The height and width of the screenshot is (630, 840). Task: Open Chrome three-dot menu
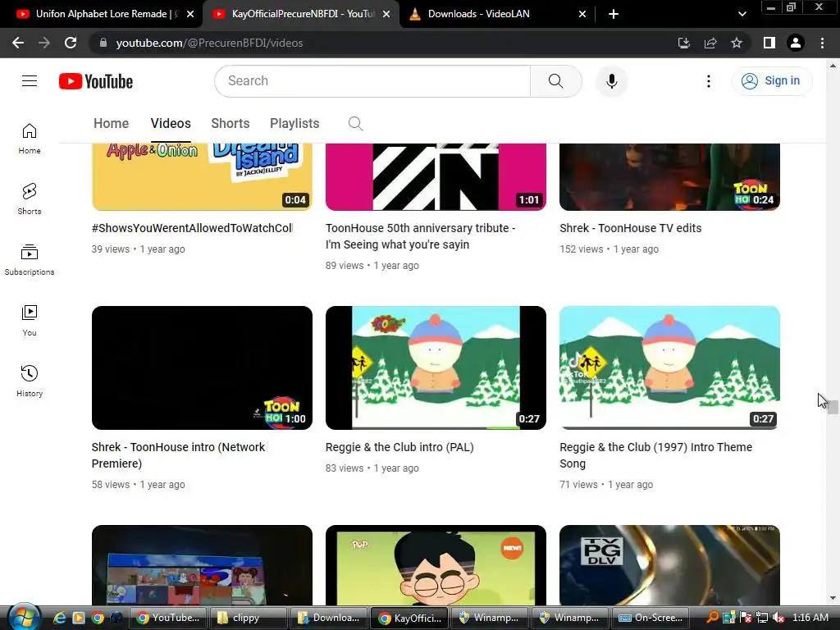[x=822, y=43]
